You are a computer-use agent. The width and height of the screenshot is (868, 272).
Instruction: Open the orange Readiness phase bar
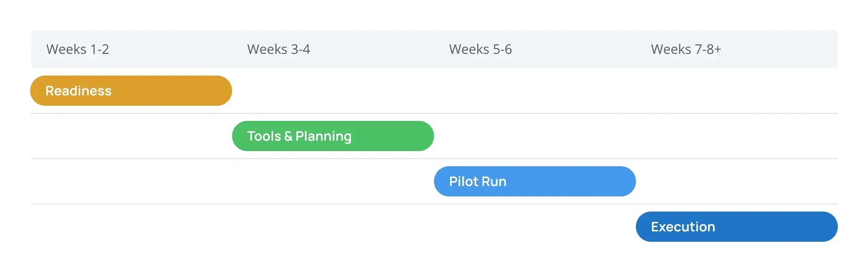pyautogui.click(x=131, y=91)
